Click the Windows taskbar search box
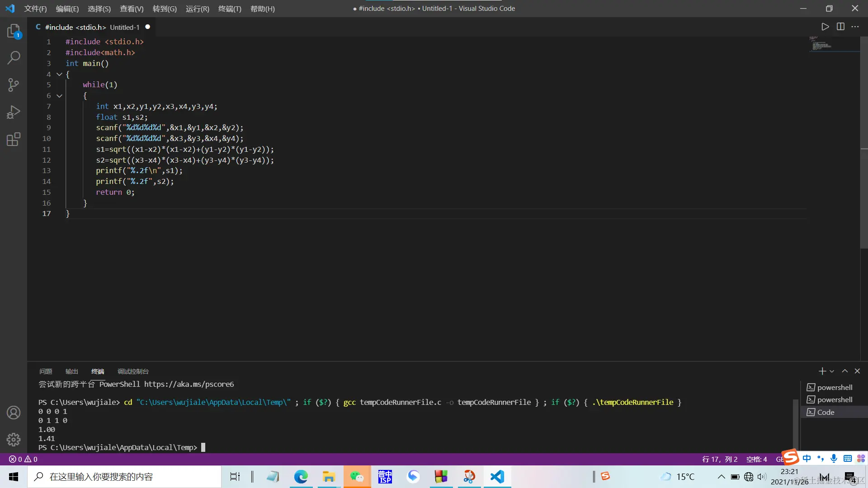Image resolution: width=868 pixels, height=488 pixels. point(124,477)
